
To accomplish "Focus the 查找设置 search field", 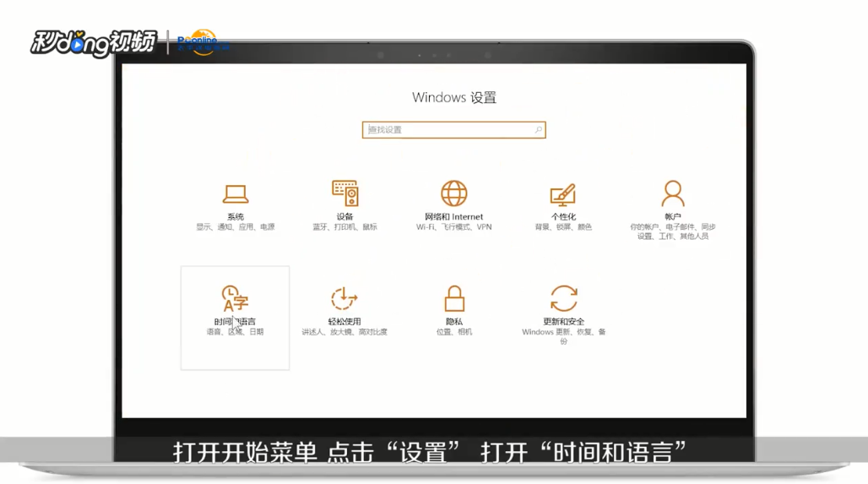I will (x=454, y=129).
